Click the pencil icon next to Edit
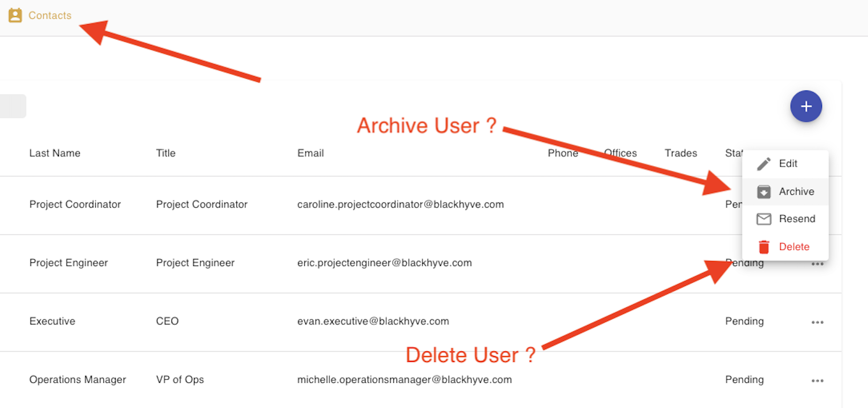The image size is (868, 408). (764, 164)
